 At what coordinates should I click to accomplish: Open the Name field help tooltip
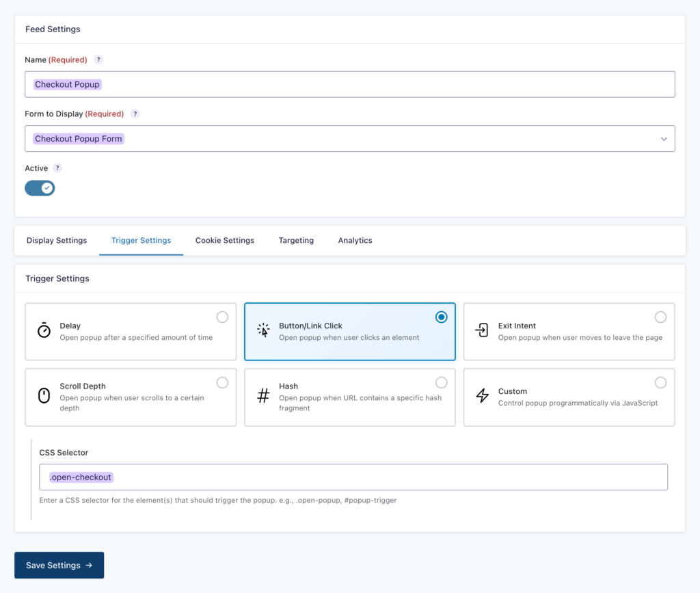pos(98,60)
